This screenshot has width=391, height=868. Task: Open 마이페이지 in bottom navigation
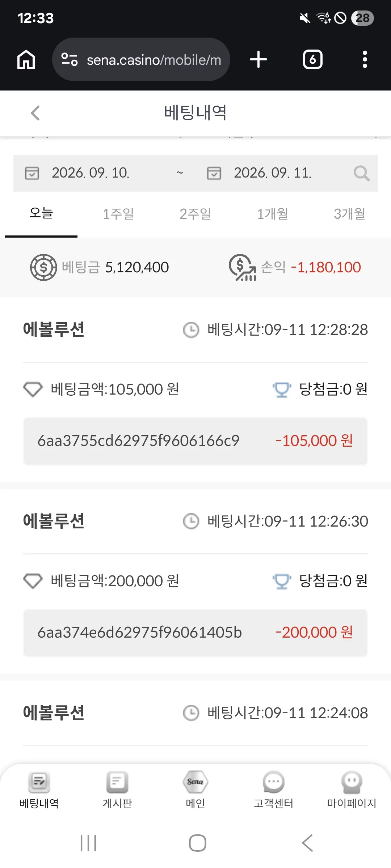[352, 790]
